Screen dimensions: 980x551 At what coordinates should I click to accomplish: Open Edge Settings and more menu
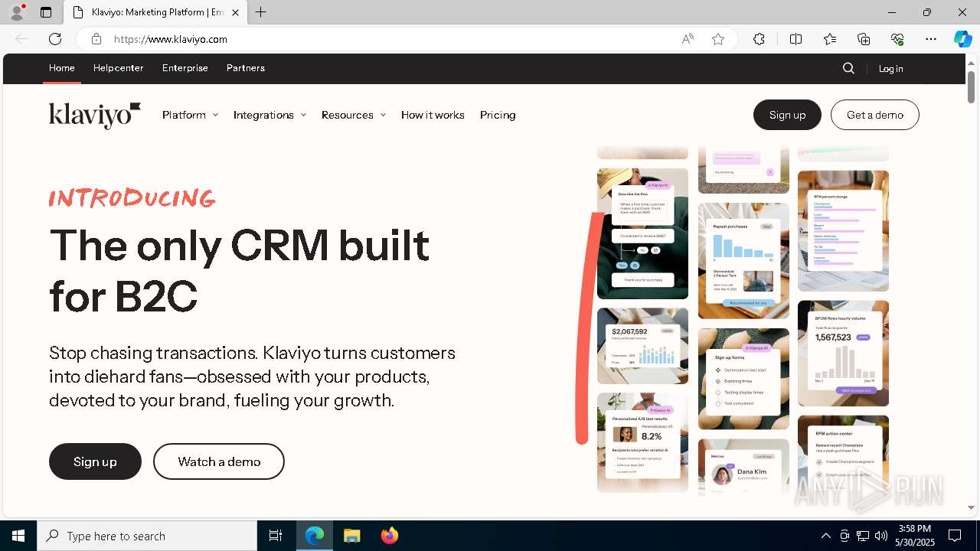coord(931,39)
